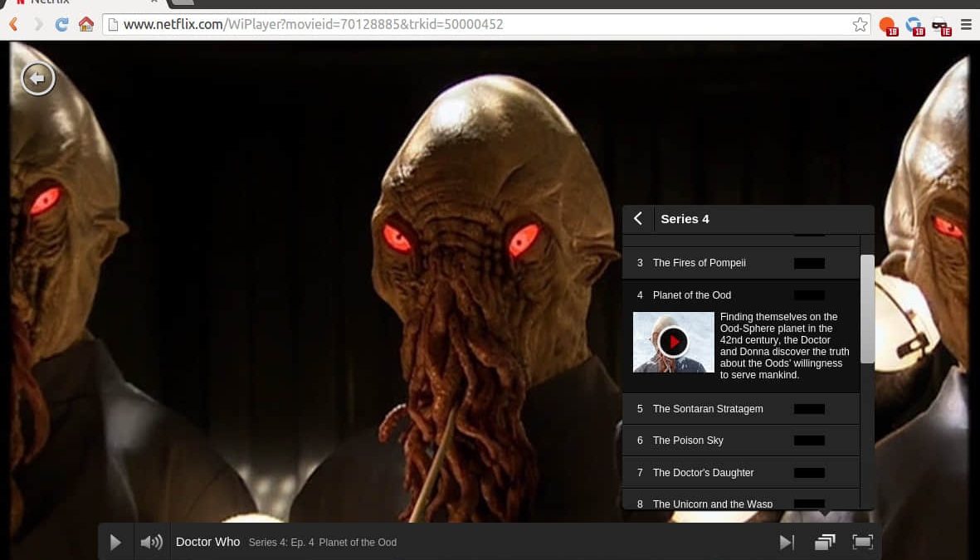
Task: Play Planet of the Ood thumbnail
Action: [x=673, y=342]
